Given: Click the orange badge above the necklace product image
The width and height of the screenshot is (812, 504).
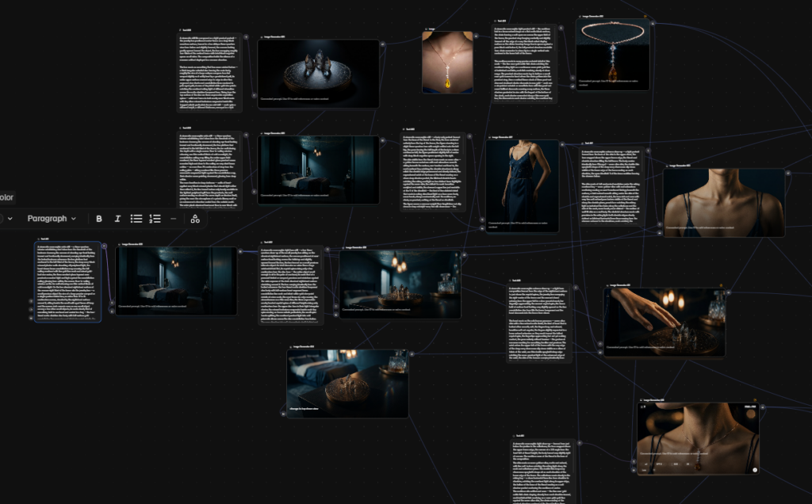Looking at the screenshot, I should 645,17.
